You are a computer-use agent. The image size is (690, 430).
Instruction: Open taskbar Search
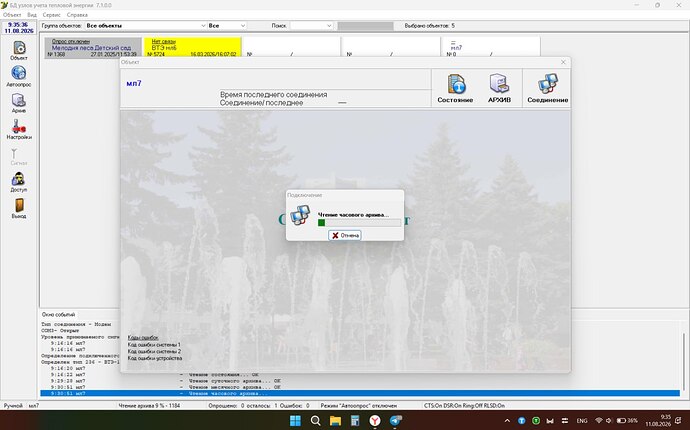click(x=315, y=421)
